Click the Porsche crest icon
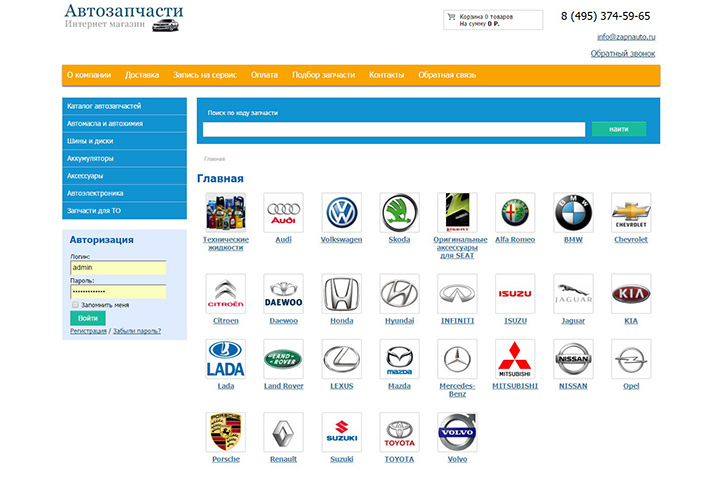Viewport: 720px width, 480px height. 225,432
